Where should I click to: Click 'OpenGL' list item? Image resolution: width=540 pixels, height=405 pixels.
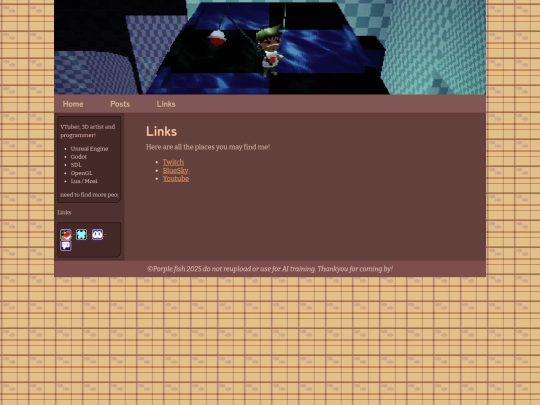[x=82, y=173]
